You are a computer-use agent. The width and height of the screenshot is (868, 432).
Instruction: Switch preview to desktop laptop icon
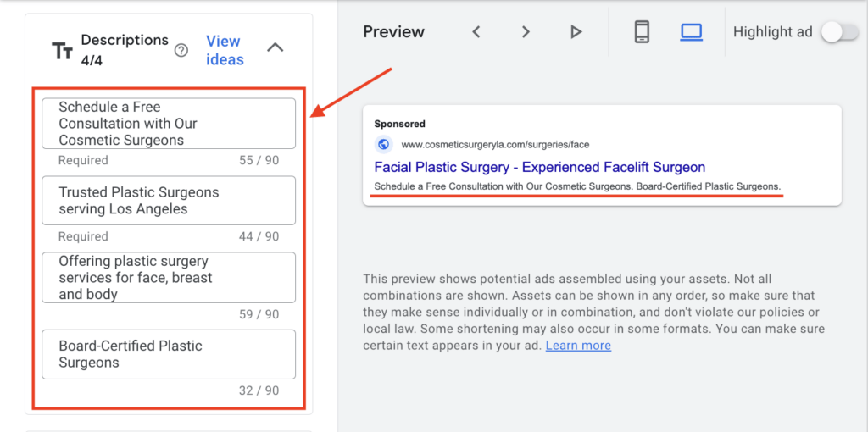(x=692, y=31)
